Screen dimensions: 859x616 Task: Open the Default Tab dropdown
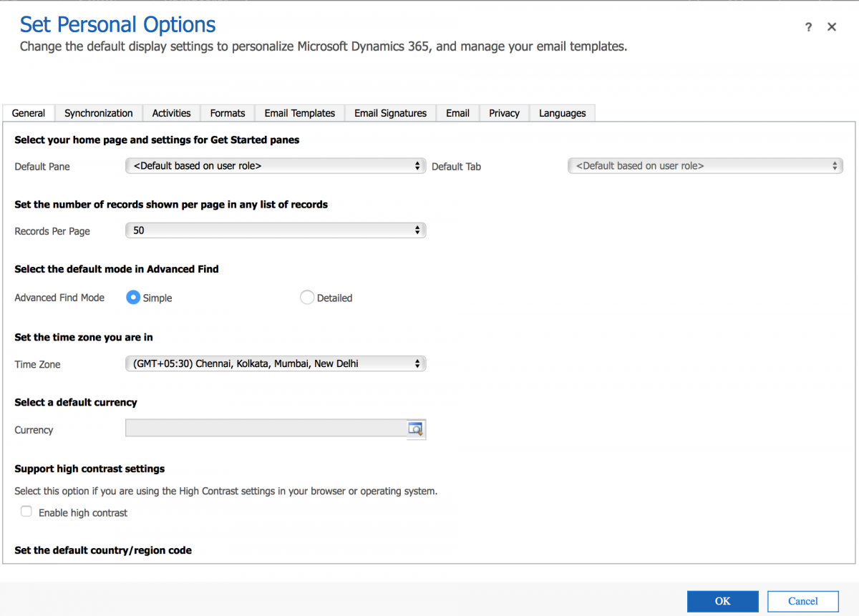pos(705,165)
